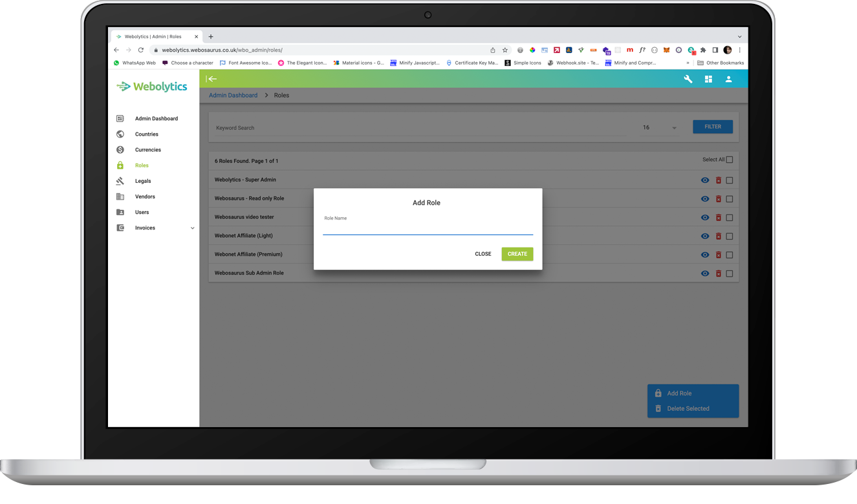857x504 pixels.
Task: Delete the Webonet Affiliate (Premium) role
Action: [718, 255]
